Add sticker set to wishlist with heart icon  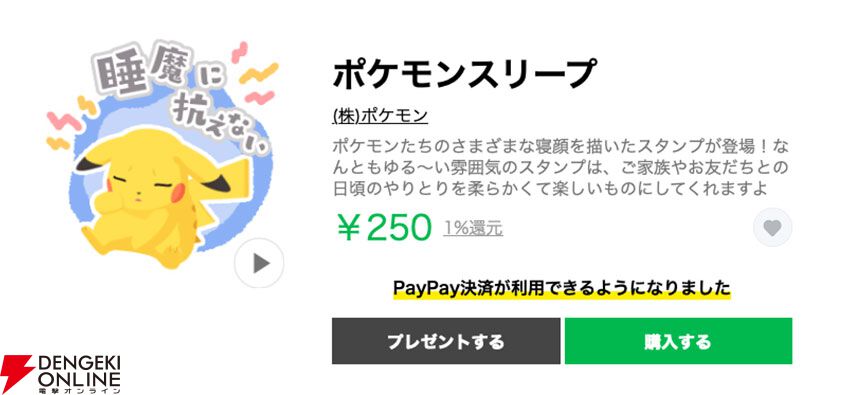(772, 228)
